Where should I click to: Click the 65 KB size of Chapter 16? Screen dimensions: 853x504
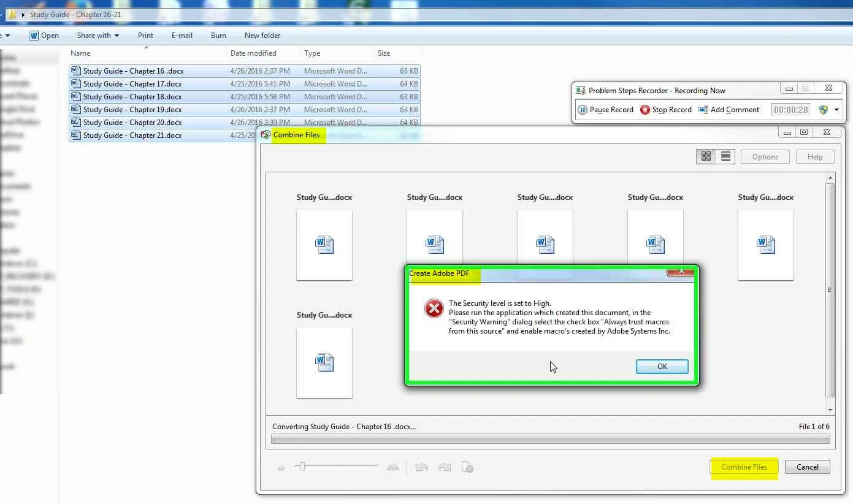click(409, 71)
